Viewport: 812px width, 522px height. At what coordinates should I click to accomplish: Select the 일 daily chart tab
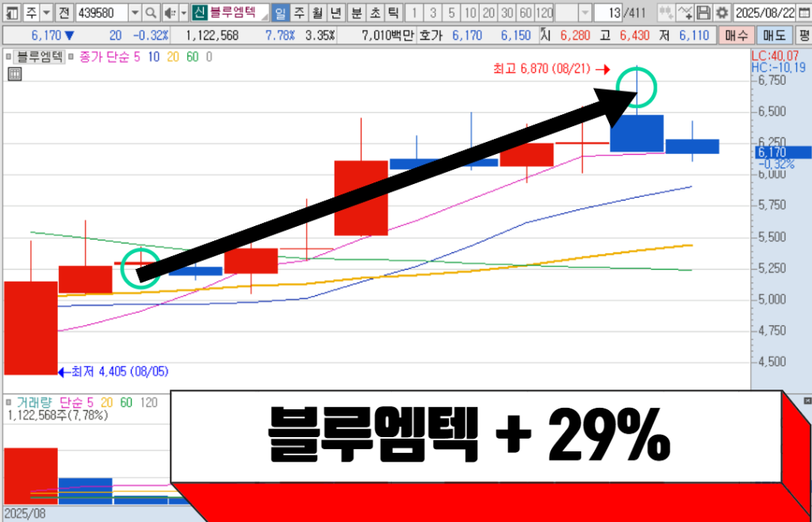tap(280, 12)
